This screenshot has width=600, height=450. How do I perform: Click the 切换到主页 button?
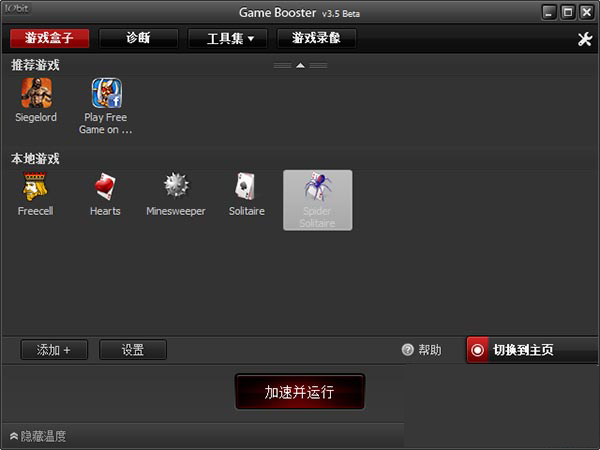click(533, 350)
